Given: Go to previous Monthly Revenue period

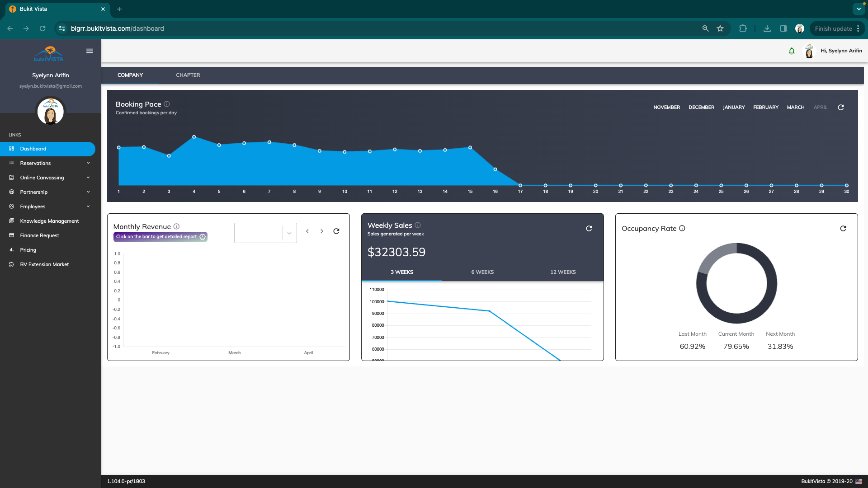Looking at the screenshot, I should point(307,231).
